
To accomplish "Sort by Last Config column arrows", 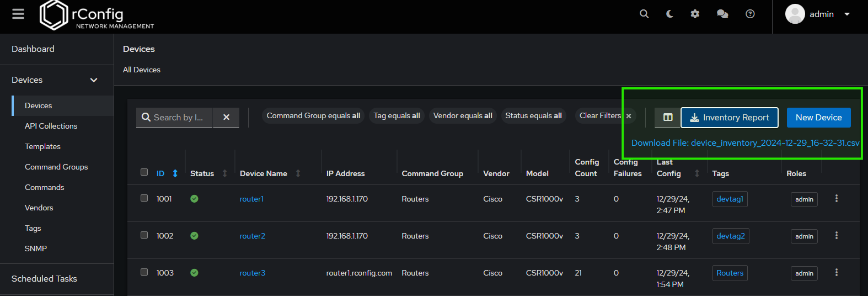I will point(697,173).
